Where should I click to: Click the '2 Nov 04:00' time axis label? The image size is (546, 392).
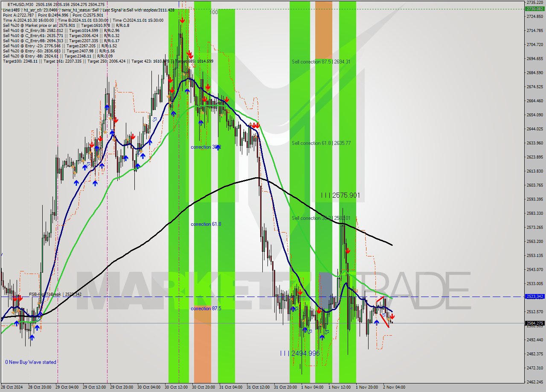click(x=394, y=387)
